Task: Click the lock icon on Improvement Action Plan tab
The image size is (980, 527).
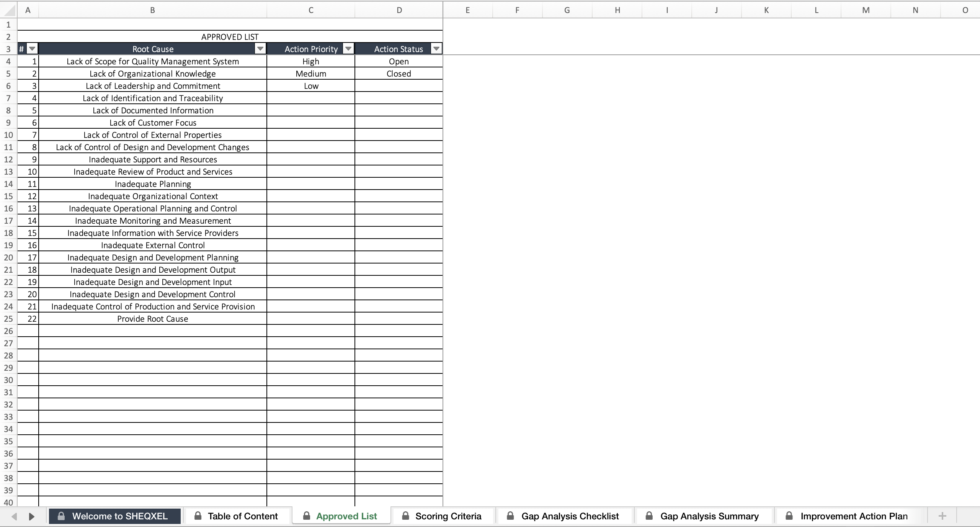Action: tap(790, 516)
